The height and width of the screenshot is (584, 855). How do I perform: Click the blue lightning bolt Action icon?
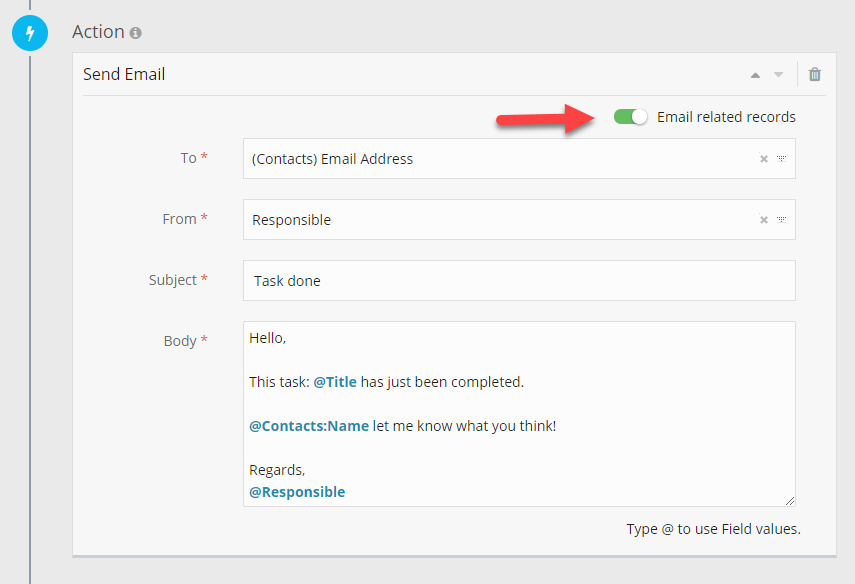pyautogui.click(x=29, y=34)
